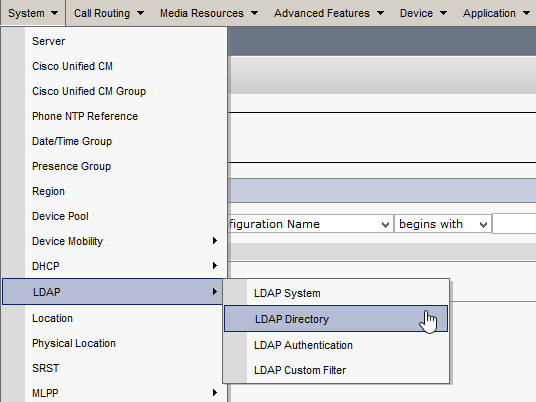The image size is (536, 402).
Task: Expand the Device Mobility submenu arrow
Action: coord(215,241)
